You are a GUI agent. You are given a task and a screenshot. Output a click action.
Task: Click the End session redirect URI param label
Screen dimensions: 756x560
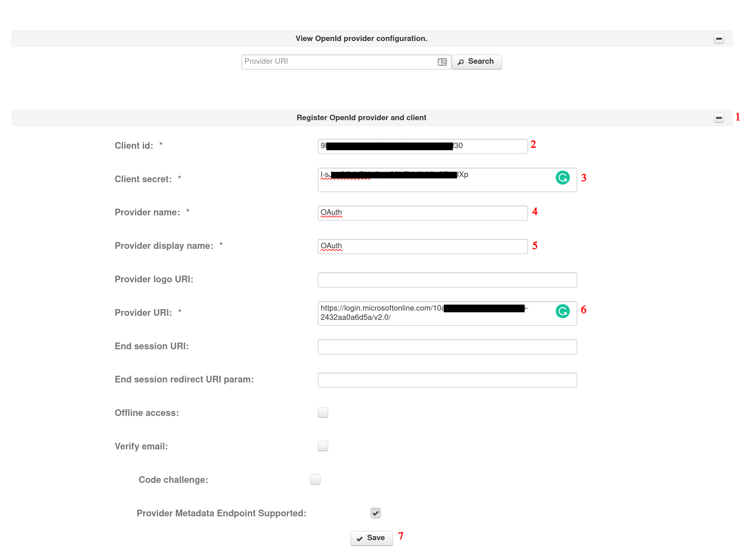pyautogui.click(x=184, y=379)
